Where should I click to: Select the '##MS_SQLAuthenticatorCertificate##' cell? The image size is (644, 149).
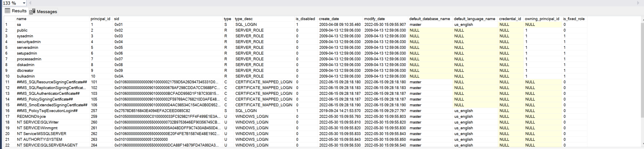point(52,94)
